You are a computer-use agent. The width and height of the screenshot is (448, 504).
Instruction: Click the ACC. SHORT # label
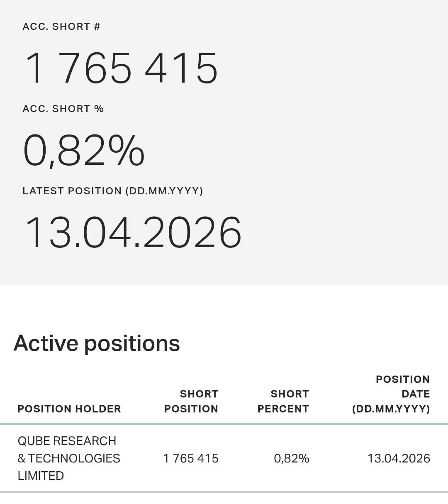61,27
